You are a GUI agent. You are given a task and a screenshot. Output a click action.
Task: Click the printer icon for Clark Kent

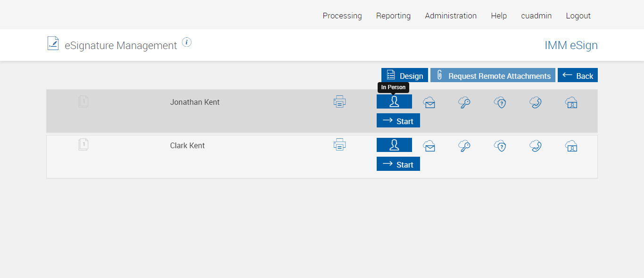pyautogui.click(x=339, y=145)
